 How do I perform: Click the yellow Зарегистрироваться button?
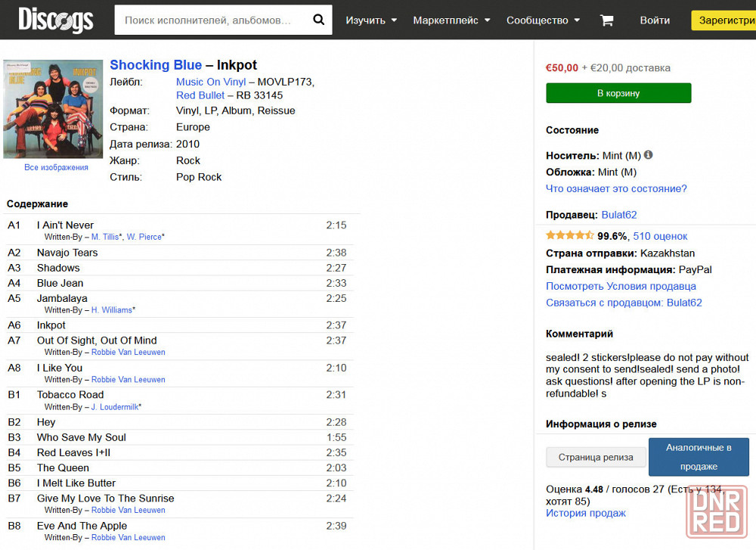click(x=723, y=20)
